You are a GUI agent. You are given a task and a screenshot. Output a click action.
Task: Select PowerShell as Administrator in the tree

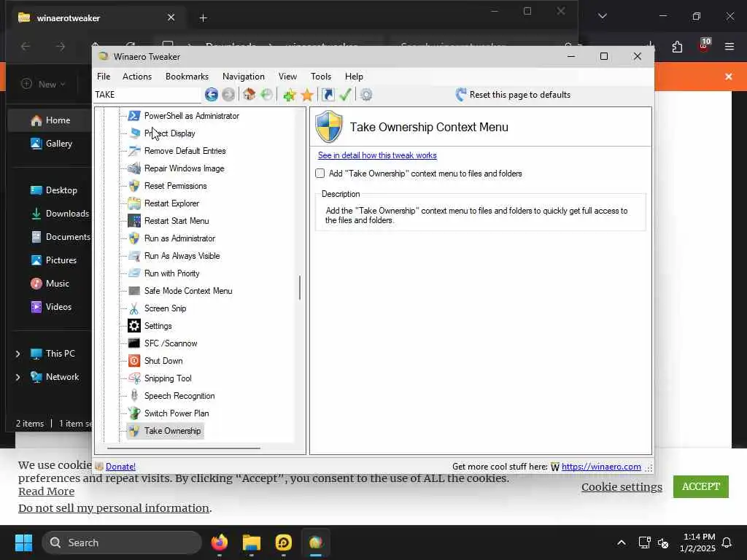[x=192, y=116]
